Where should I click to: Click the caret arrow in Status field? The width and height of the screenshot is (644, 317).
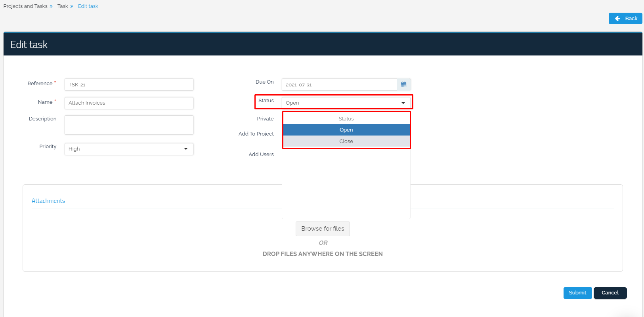coord(403,103)
